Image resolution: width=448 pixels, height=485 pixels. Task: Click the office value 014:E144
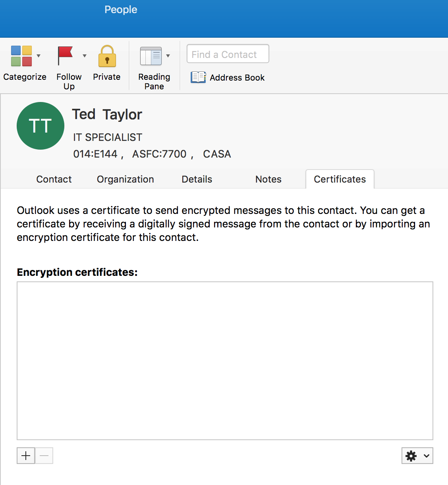coord(95,154)
